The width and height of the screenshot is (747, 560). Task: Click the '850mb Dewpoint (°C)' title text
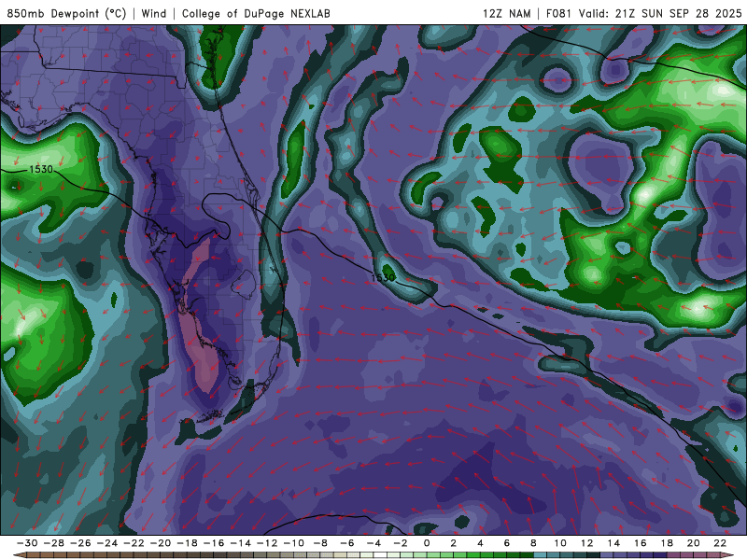click(66, 13)
